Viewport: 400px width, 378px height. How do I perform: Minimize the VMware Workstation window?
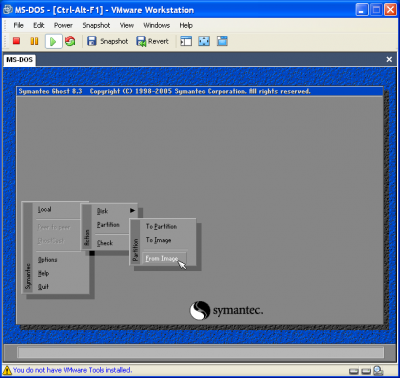tap(362, 10)
